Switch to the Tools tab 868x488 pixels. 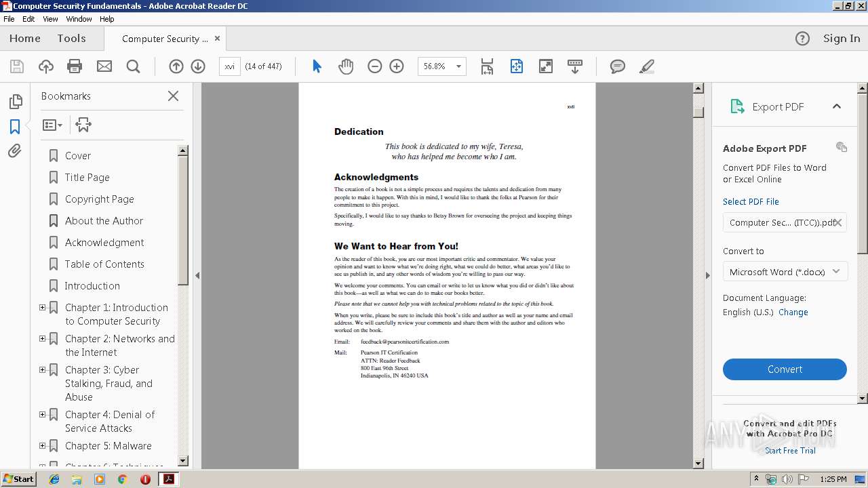click(x=72, y=39)
